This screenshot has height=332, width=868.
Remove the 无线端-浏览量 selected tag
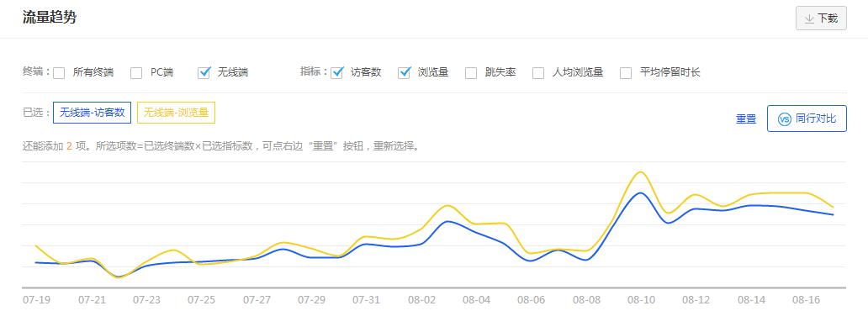[176, 113]
